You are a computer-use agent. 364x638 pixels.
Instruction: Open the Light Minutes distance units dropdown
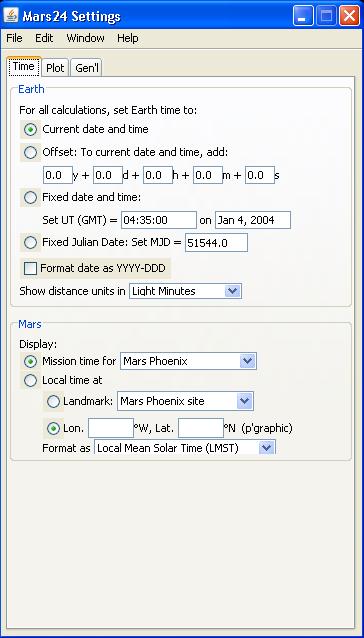pyautogui.click(x=185, y=291)
